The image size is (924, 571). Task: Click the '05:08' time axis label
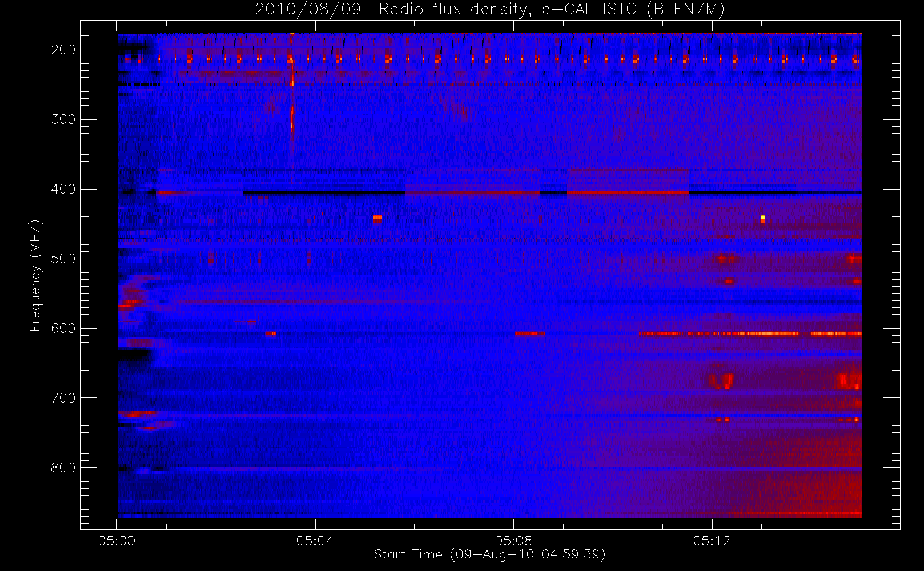[513, 541]
